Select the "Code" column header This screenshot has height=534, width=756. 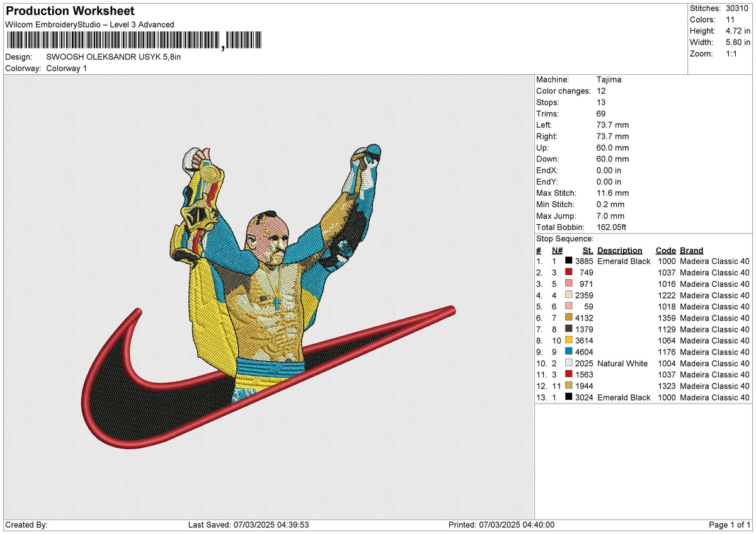[x=665, y=250]
